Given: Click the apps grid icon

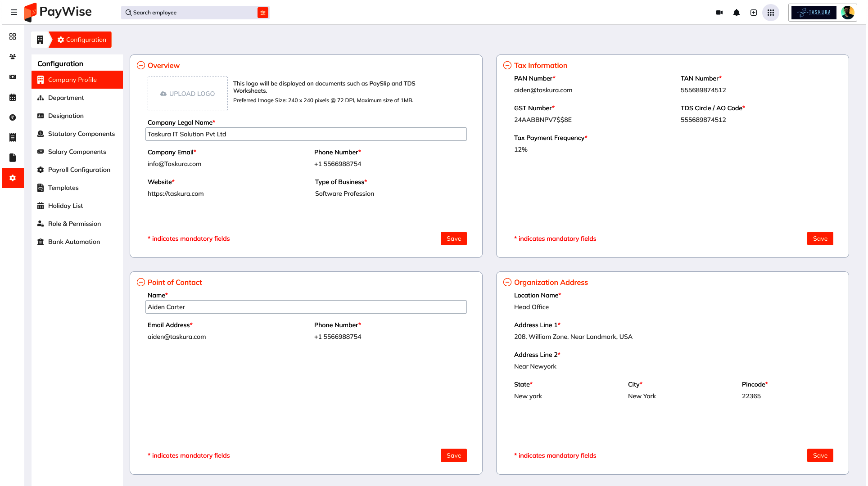Looking at the screenshot, I should point(771,13).
